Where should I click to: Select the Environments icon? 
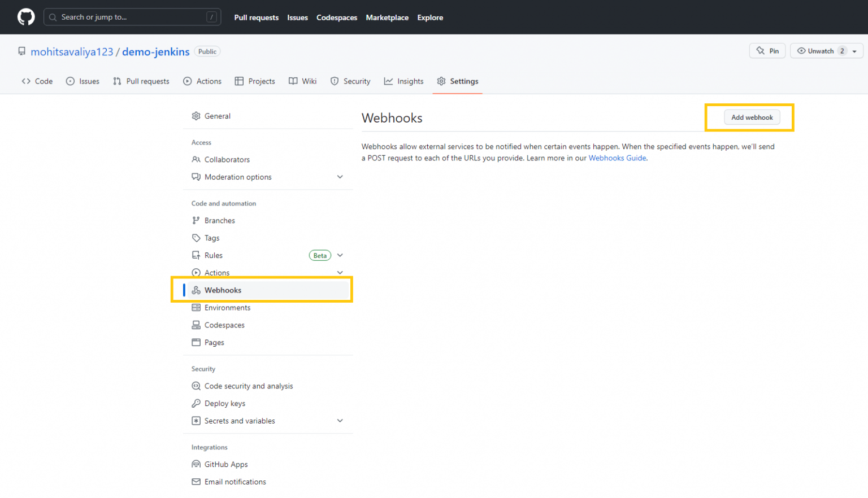tap(196, 307)
